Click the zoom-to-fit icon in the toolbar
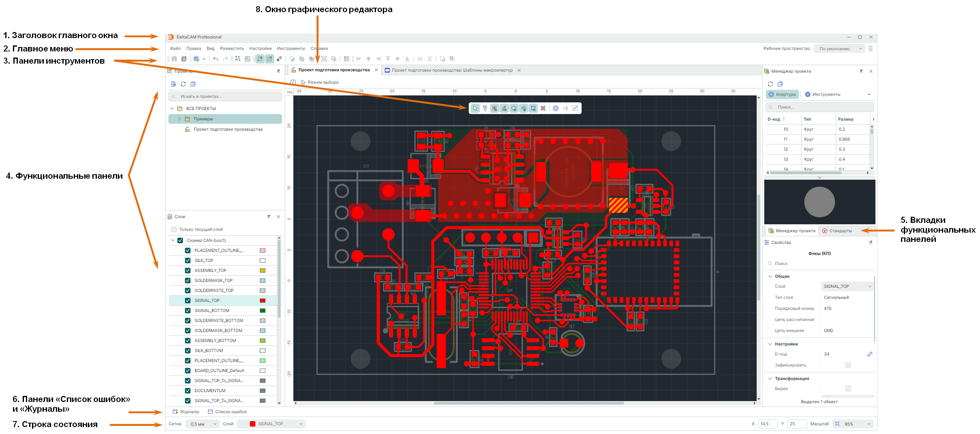 pyautogui.click(x=238, y=59)
